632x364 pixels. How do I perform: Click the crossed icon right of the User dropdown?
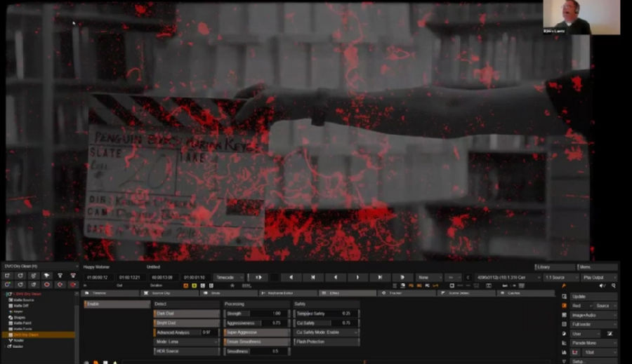click(610, 334)
